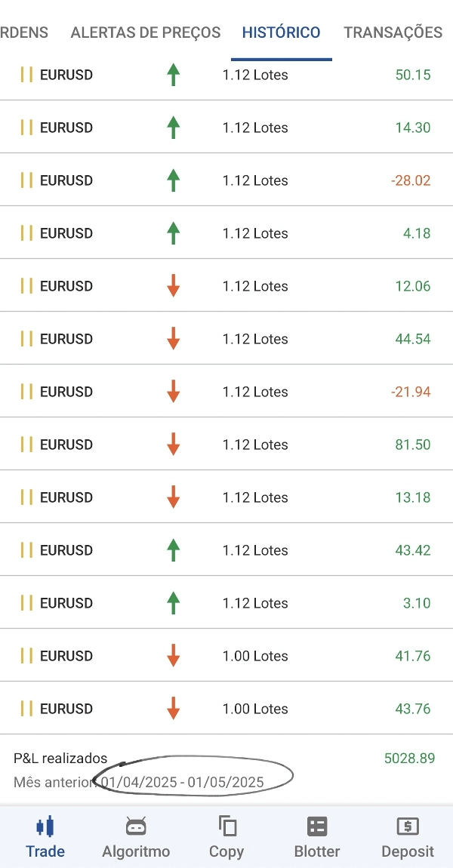Tap red down arrow on 81.50 trade
Viewport: 453px width, 868px height.
coord(173,445)
